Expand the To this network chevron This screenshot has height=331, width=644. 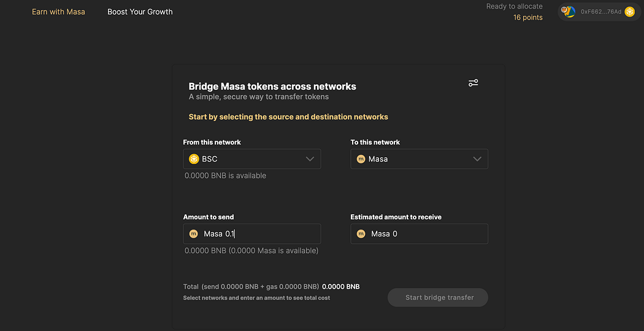pyautogui.click(x=477, y=159)
